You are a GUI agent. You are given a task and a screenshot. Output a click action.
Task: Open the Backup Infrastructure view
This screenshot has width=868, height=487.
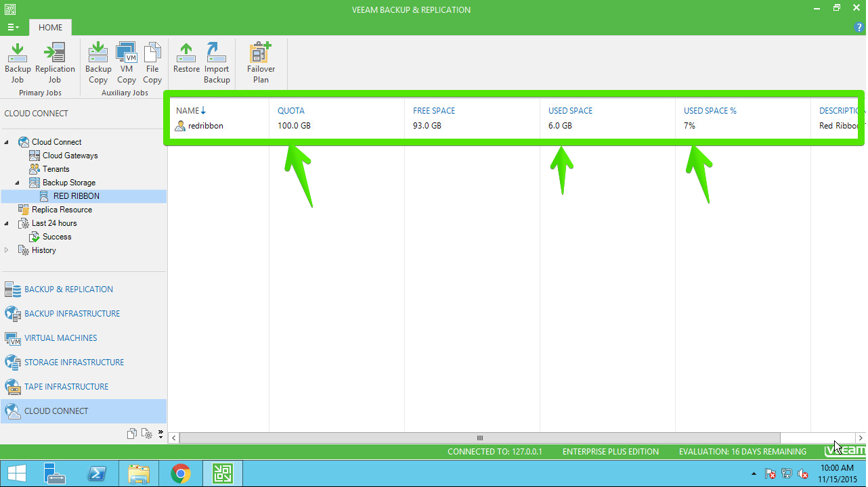click(84, 314)
